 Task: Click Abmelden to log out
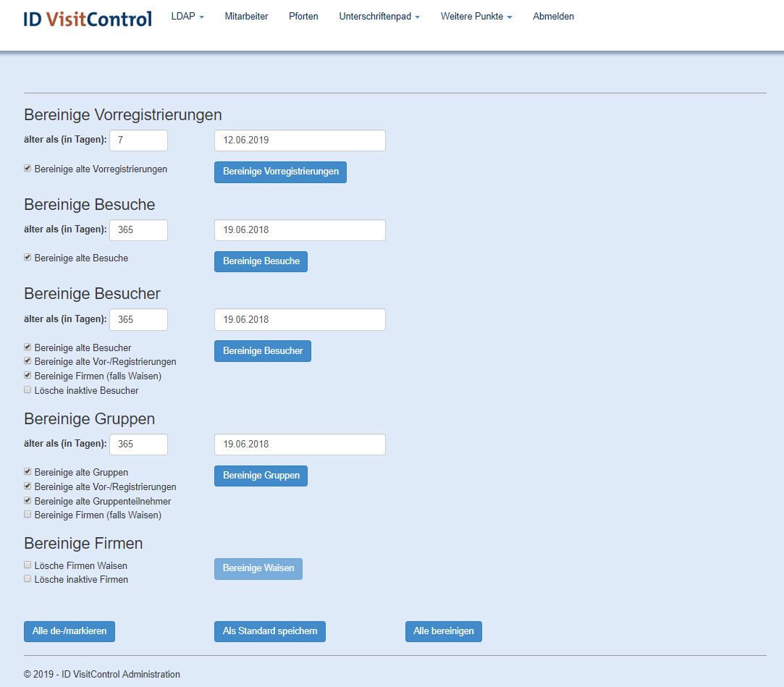pos(553,17)
